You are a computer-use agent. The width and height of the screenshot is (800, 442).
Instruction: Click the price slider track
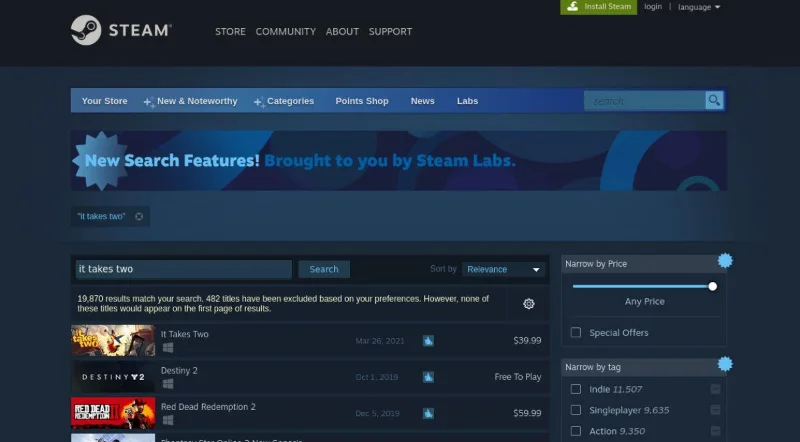[641, 286]
